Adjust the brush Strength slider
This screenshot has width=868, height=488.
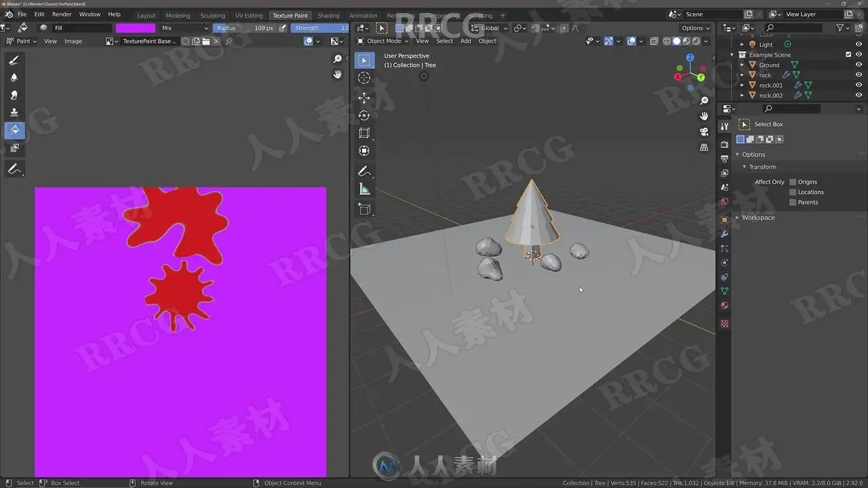pos(320,28)
